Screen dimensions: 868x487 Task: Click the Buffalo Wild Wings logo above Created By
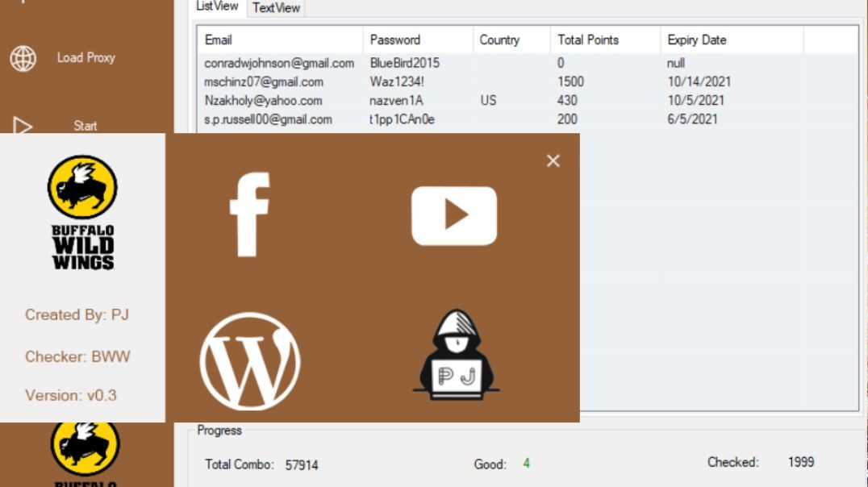click(82, 213)
